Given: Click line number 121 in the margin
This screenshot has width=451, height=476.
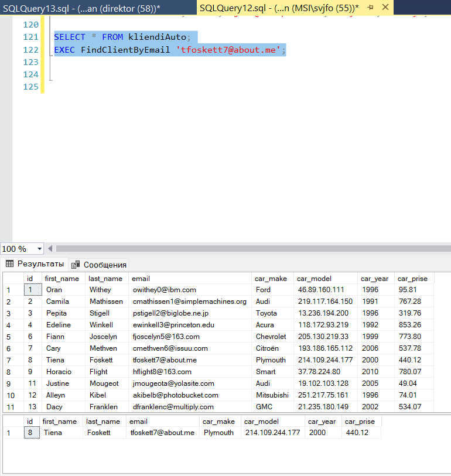Looking at the screenshot, I should click(31, 37).
